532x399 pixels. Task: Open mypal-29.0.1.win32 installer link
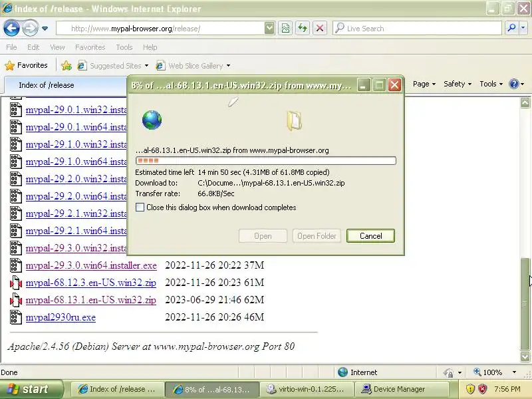(76, 110)
